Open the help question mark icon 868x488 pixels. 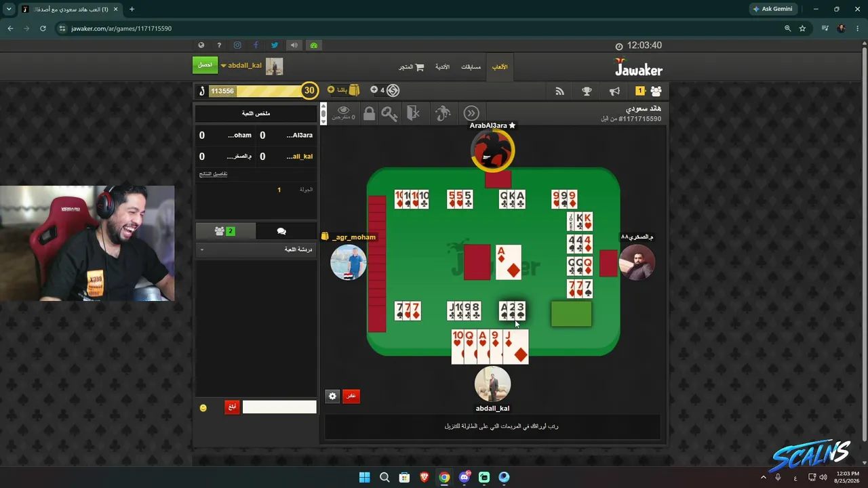tap(219, 45)
